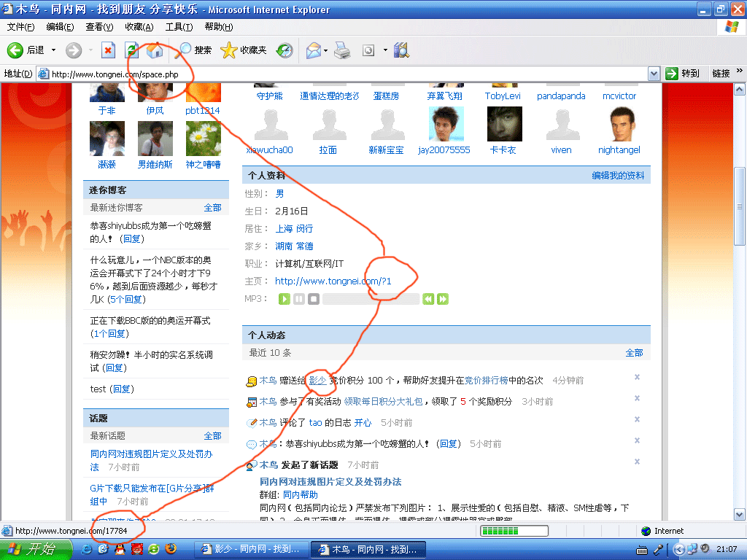
Task: Remove the gift 竞价积分 feed entry
Action: (637, 377)
